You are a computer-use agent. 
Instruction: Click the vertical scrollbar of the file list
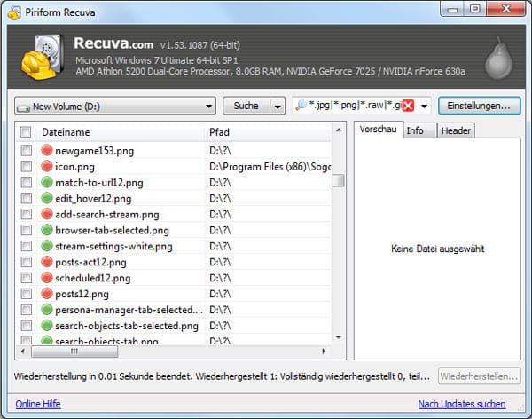[338, 249]
